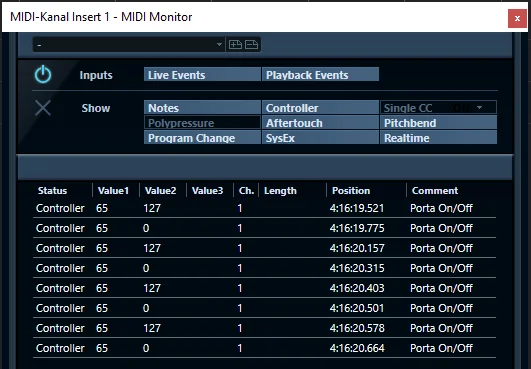Image resolution: width=531 pixels, height=369 pixels.
Task: Click the Position column header
Action: click(351, 191)
